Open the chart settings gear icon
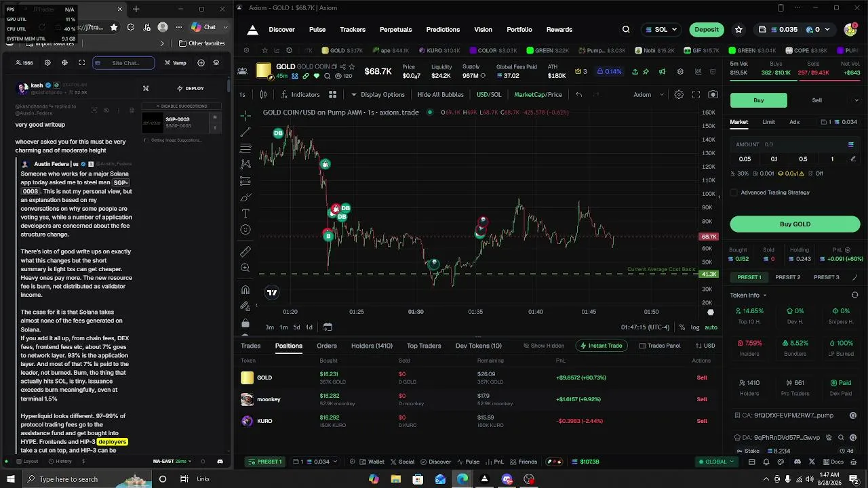 pos(679,95)
